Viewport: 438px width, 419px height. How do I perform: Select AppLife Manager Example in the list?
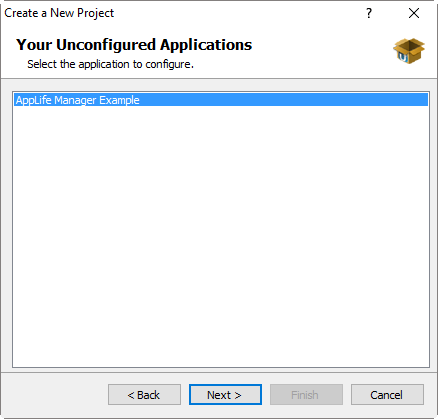click(x=221, y=100)
